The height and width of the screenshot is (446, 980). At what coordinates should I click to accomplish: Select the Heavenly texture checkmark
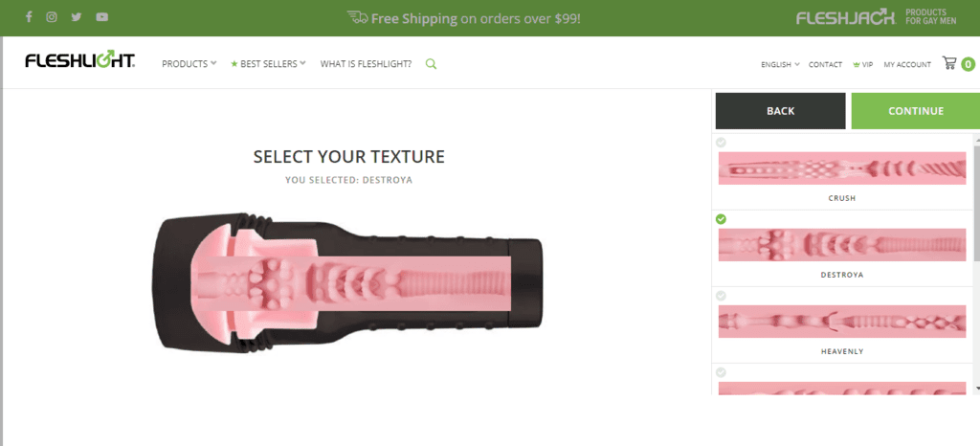pos(722,296)
